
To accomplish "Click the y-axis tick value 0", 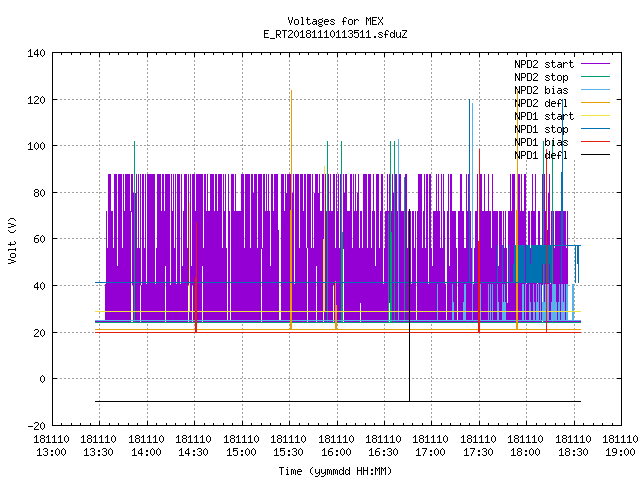I will point(42,380).
